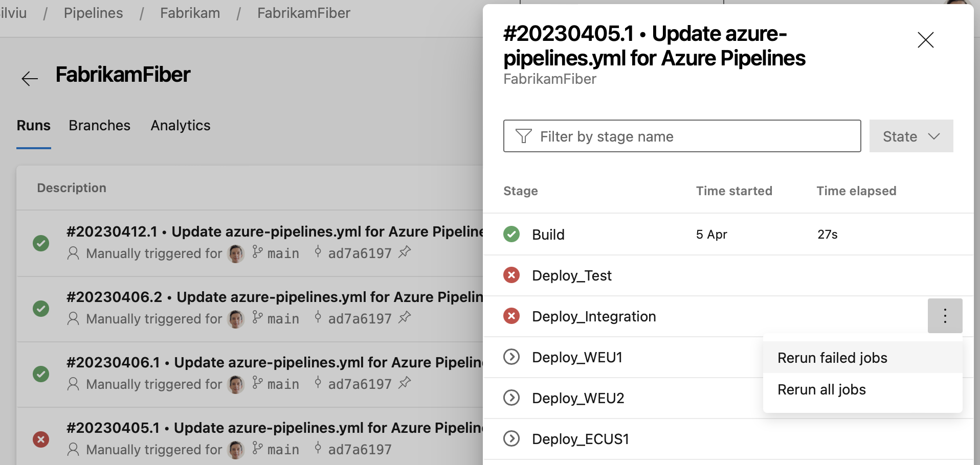Open the Deploy_Integration more options button
The width and height of the screenshot is (980, 465).
[945, 316]
